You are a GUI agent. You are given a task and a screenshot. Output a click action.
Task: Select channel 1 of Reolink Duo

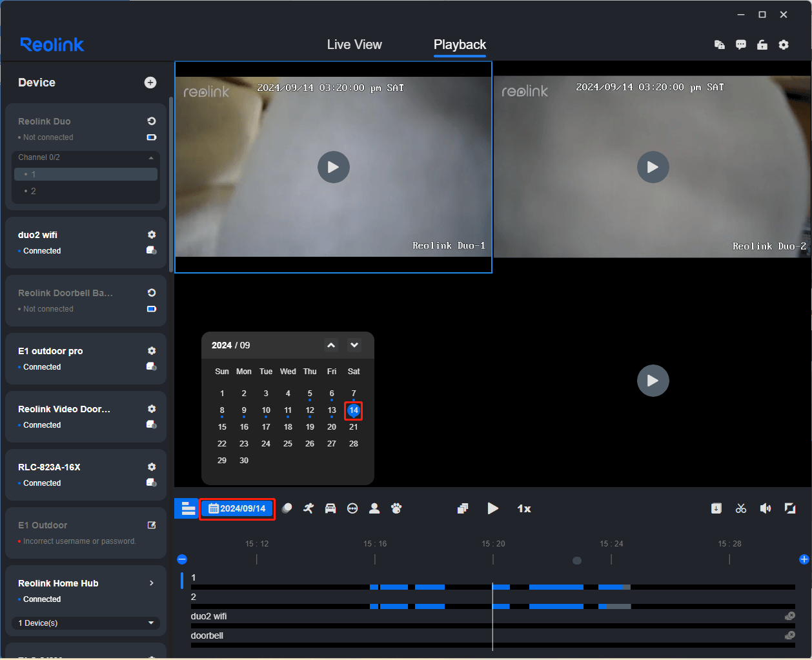(86, 174)
